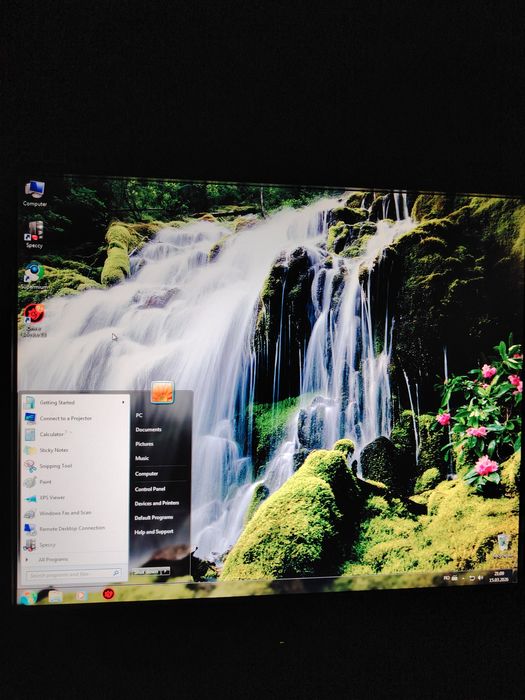Click the volume speaker icon in system tray
Screen dimensions: 525x700
click(480, 578)
